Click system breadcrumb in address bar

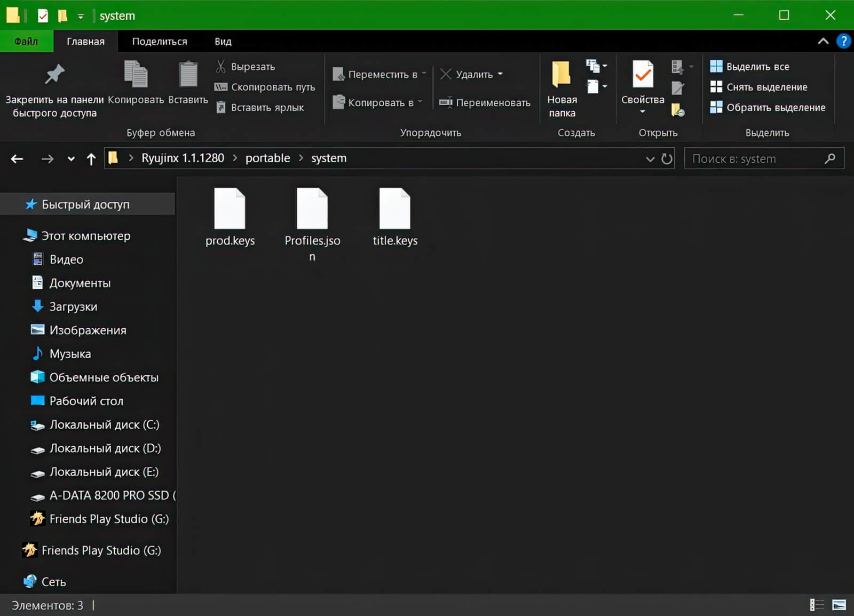click(x=329, y=158)
